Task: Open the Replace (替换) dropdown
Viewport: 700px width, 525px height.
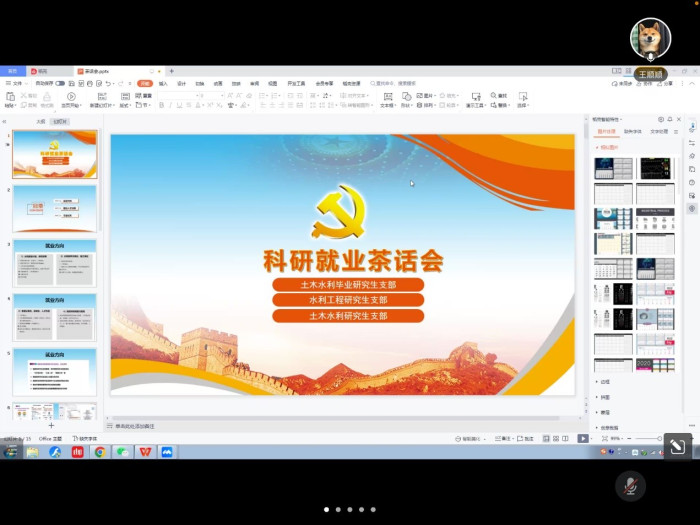Action: [500, 105]
